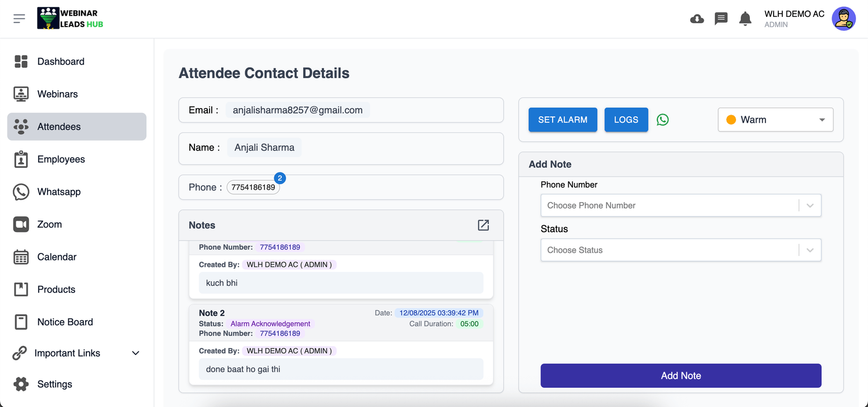Viewport: 868px width, 407px height.
Task: Open the chat messages icon
Action: (721, 19)
